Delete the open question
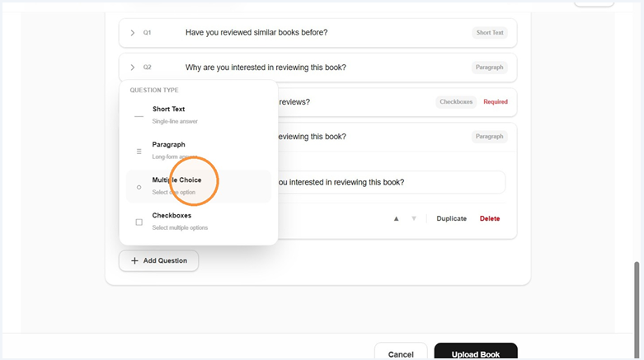Viewport: 644px width, 360px height. (x=490, y=218)
